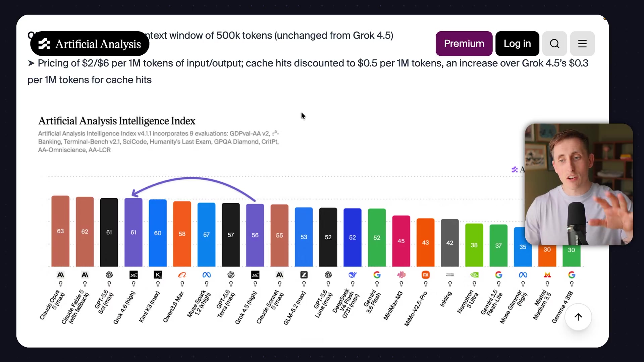Click the Google logo under Gemini 3.5 Flash-Lite
The image size is (644, 362).
tap(499, 275)
